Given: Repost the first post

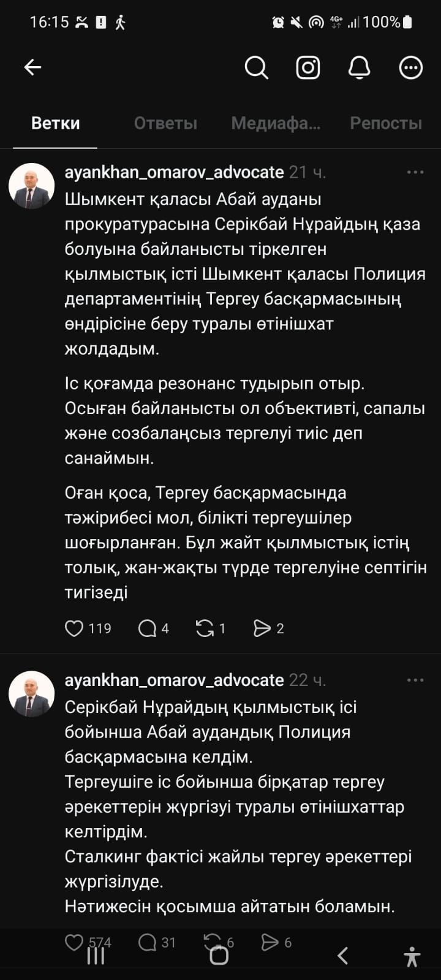Looking at the screenshot, I should (x=205, y=628).
